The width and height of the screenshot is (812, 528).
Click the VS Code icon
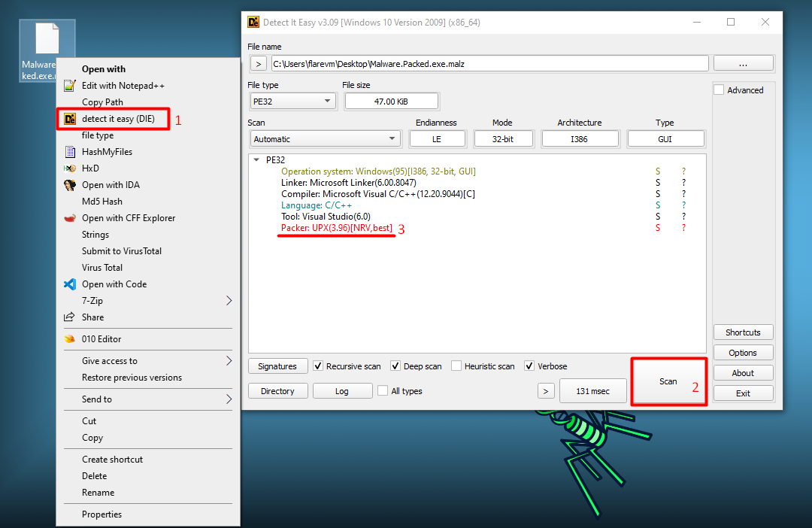70,284
